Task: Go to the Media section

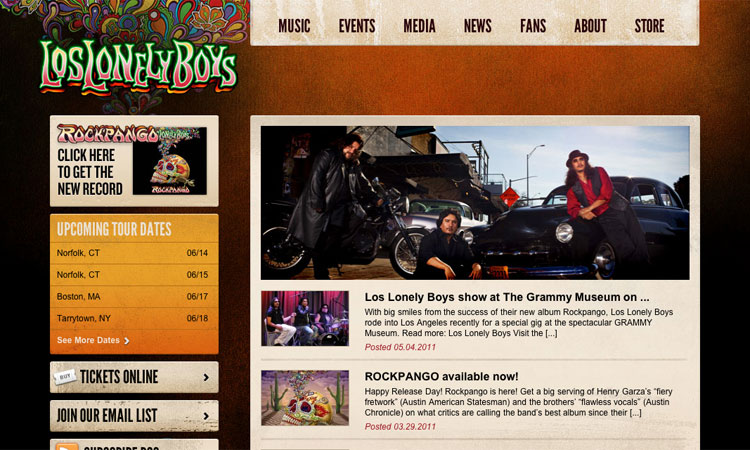Action: pyautogui.click(x=419, y=26)
